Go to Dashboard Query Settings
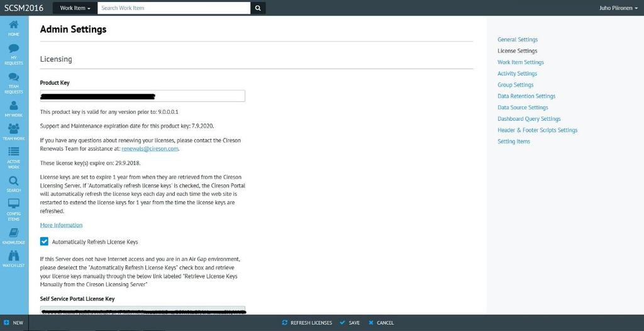 click(529, 119)
